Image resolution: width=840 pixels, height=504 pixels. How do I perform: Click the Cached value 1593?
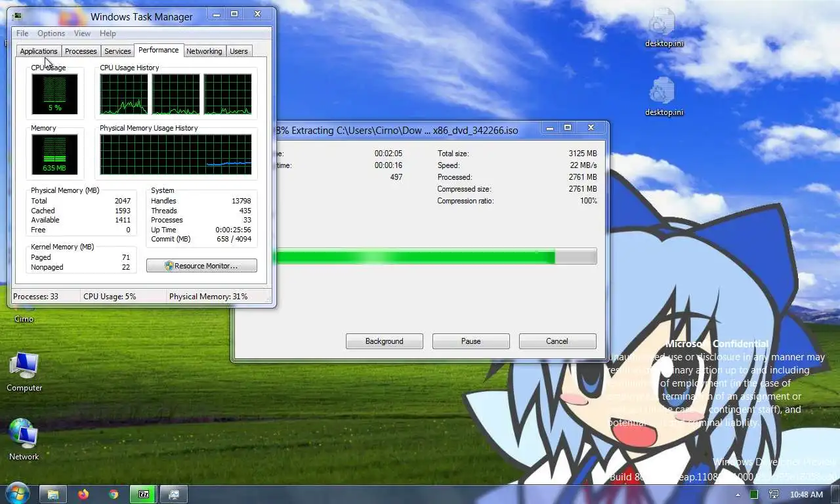[123, 211]
